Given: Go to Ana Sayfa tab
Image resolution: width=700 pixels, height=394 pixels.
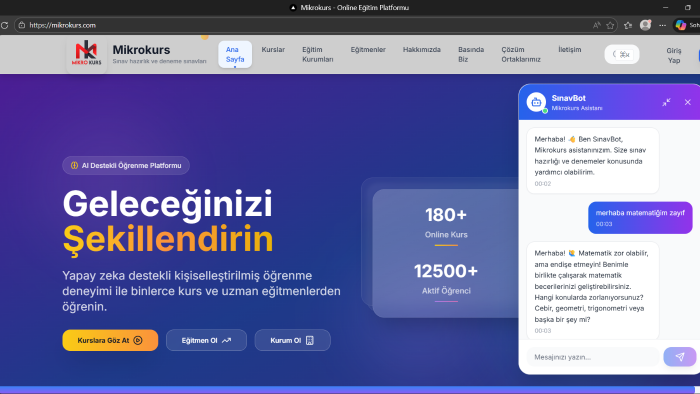Looking at the screenshot, I should pos(235,54).
